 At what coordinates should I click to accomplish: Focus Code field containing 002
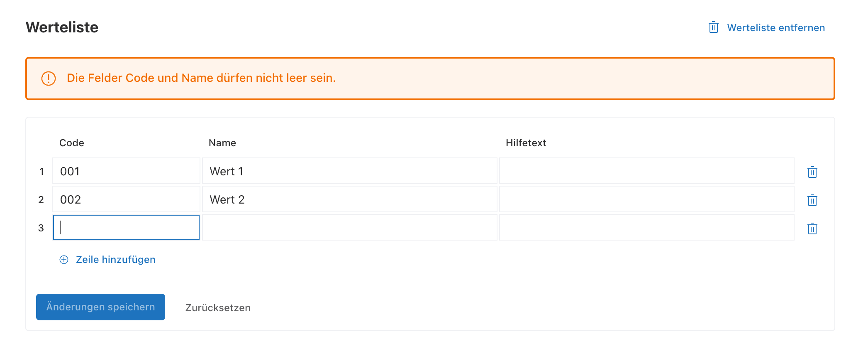[x=126, y=199]
